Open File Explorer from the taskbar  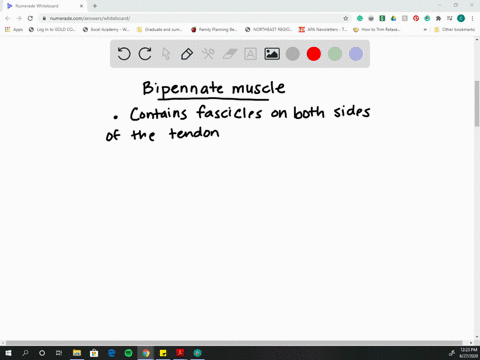[x=77, y=353]
